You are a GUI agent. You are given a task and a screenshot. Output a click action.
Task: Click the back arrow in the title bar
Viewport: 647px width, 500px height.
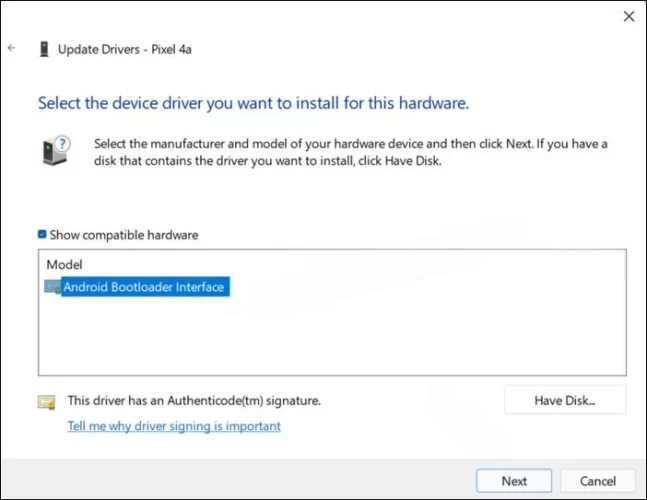point(12,47)
